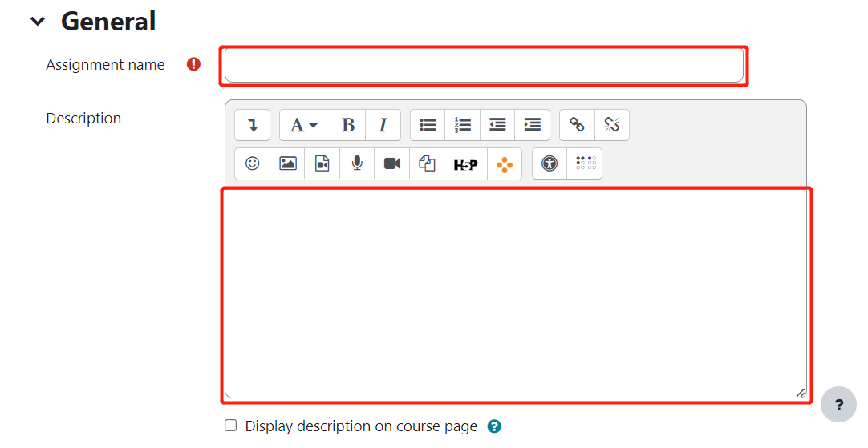Open manage embedded files

pos(427,163)
